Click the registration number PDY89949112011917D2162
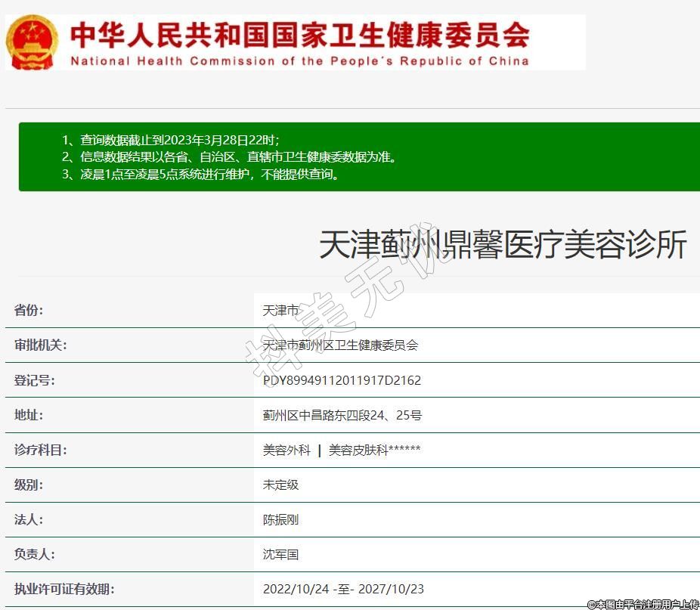 tap(342, 380)
